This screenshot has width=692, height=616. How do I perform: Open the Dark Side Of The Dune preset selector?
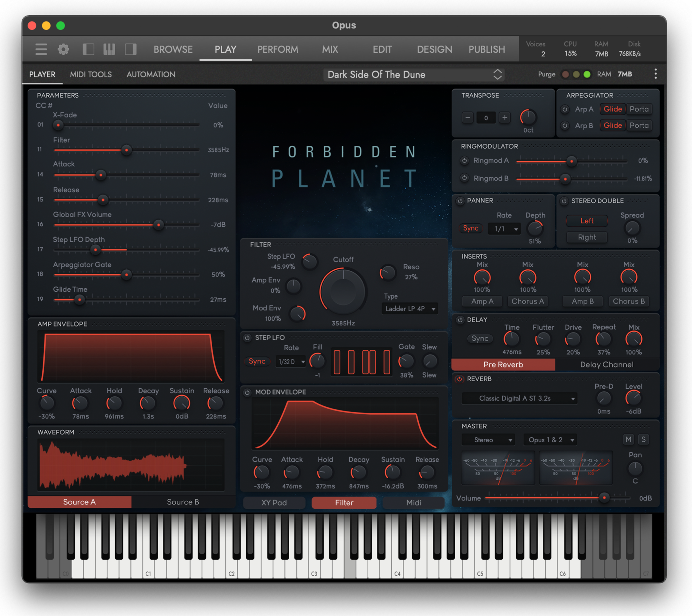[x=414, y=74]
